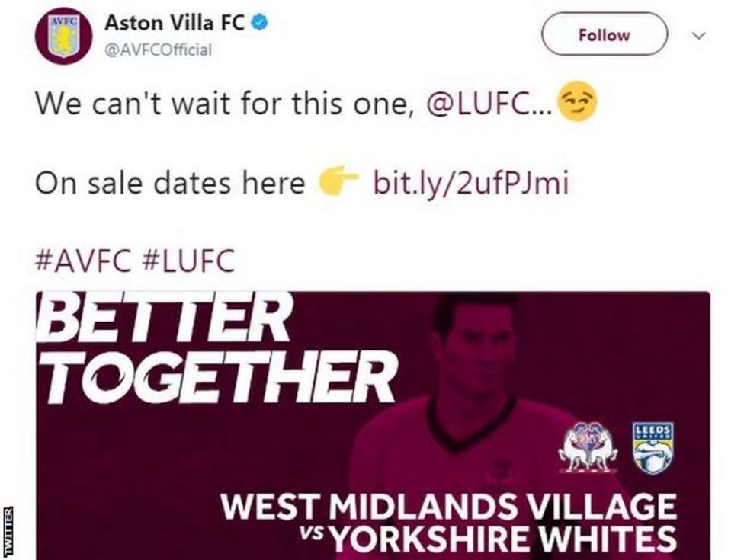Click the @AVFCOfficial handle
Viewport: 744px width, 560px height.
(x=159, y=50)
